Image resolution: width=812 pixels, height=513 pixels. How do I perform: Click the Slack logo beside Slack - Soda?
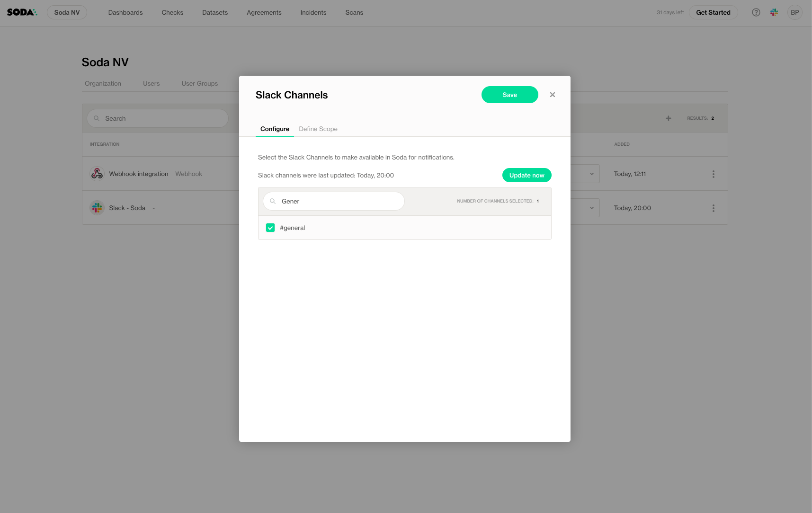pyautogui.click(x=97, y=208)
